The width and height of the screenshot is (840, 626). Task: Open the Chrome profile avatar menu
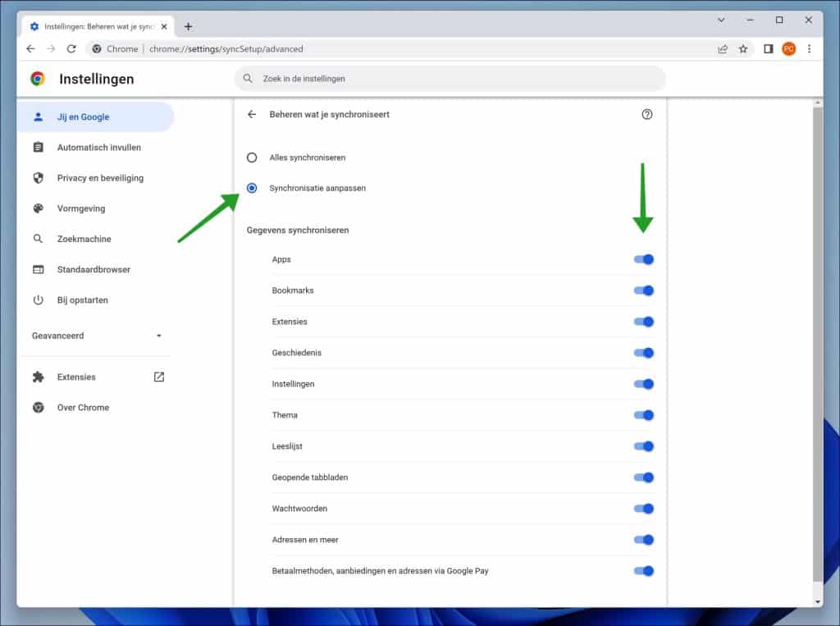788,48
